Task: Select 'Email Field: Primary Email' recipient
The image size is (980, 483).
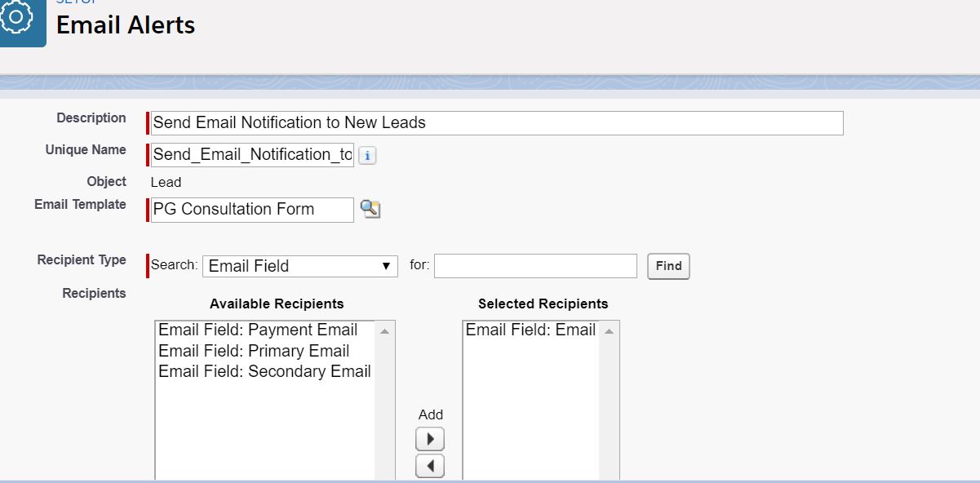Action: click(x=254, y=351)
